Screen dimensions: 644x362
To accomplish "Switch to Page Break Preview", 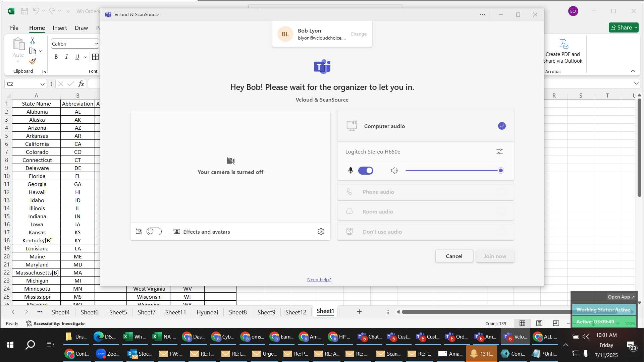I will (x=556, y=323).
